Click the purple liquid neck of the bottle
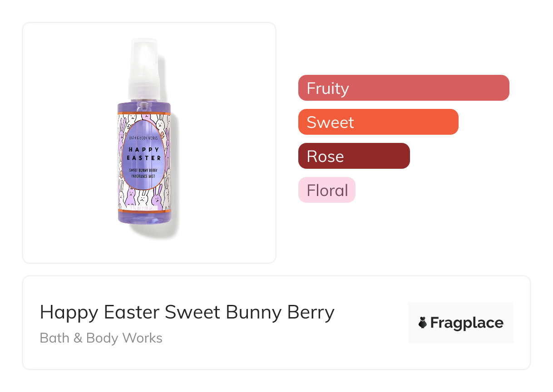 pos(144,108)
